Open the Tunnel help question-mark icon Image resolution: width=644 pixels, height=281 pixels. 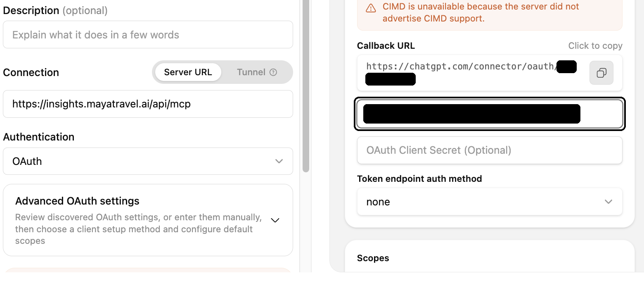click(x=273, y=72)
